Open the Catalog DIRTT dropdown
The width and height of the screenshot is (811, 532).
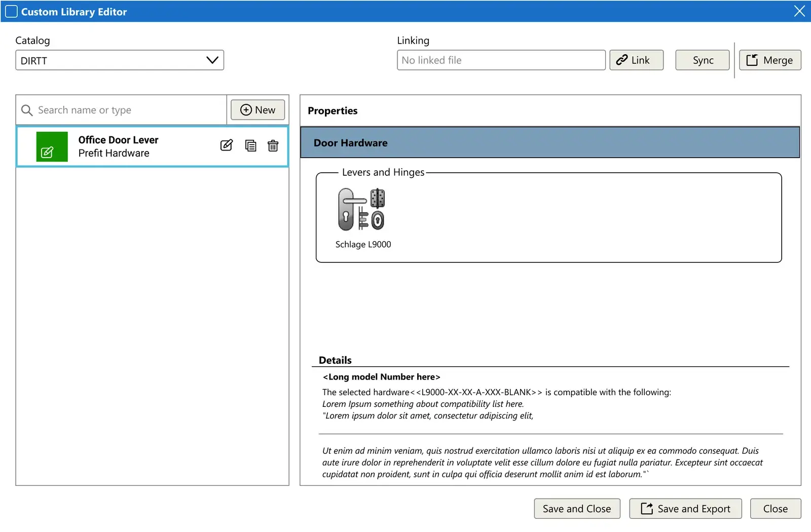120,60
